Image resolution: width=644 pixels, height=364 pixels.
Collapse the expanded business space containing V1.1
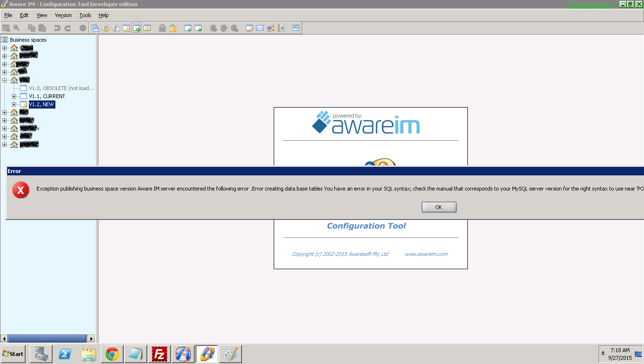pyautogui.click(x=5, y=80)
